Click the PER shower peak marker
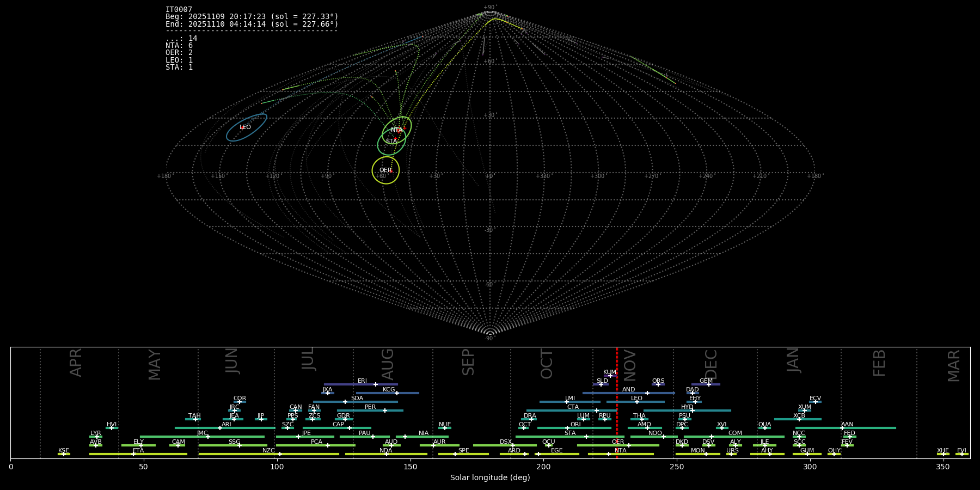This screenshot has height=490, width=980. pyautogui.click(x=384, y=411)
